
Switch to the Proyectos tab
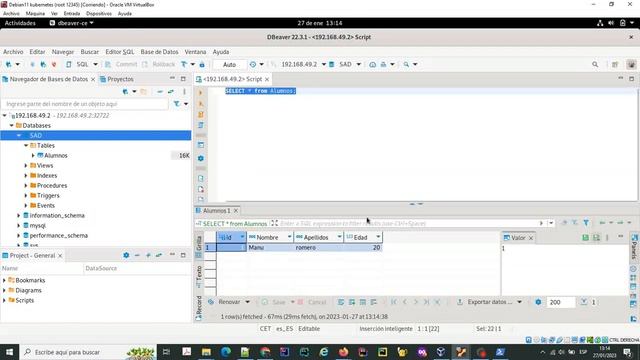117,79
